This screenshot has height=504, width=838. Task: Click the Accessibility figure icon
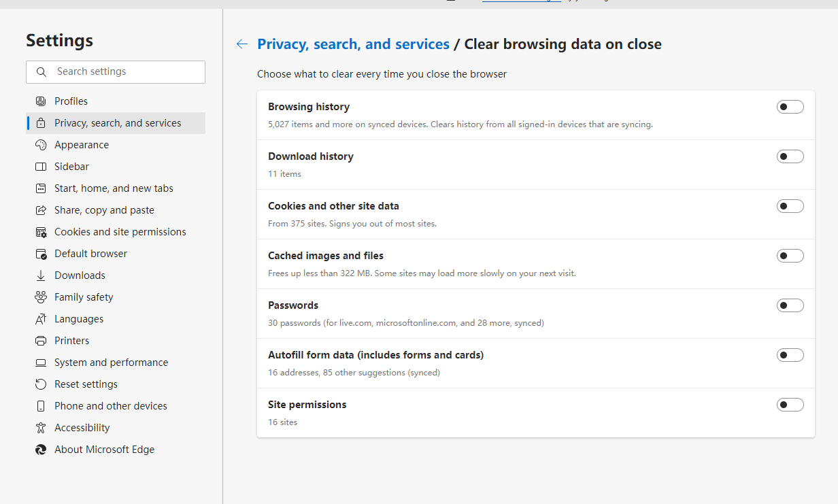coord(41,428)
